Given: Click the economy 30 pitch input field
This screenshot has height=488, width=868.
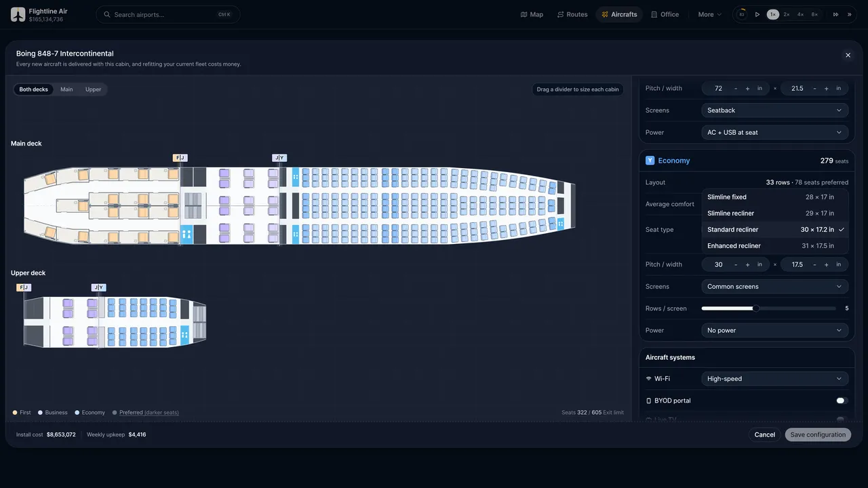Looking at the screenshot, I should click(718, 264).
